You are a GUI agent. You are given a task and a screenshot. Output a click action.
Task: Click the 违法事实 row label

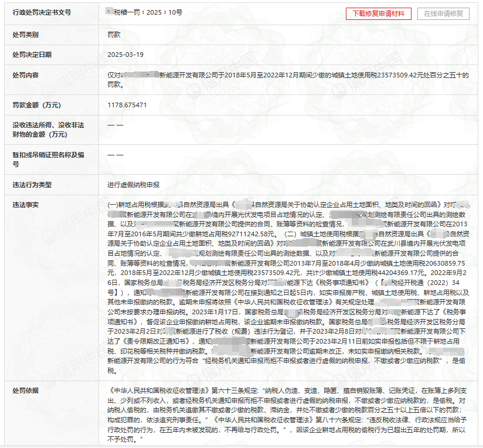point(25,206)
